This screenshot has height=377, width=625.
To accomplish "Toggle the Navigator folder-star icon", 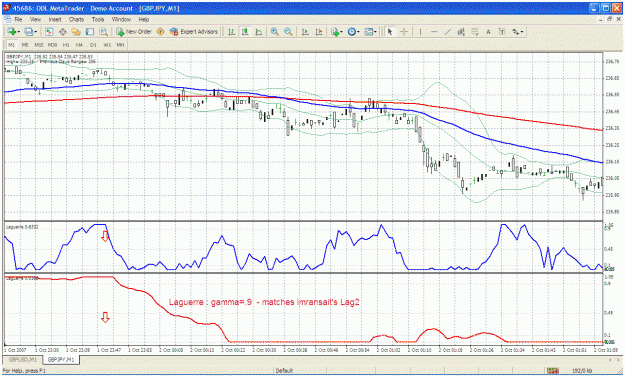I will pos(76,32).
